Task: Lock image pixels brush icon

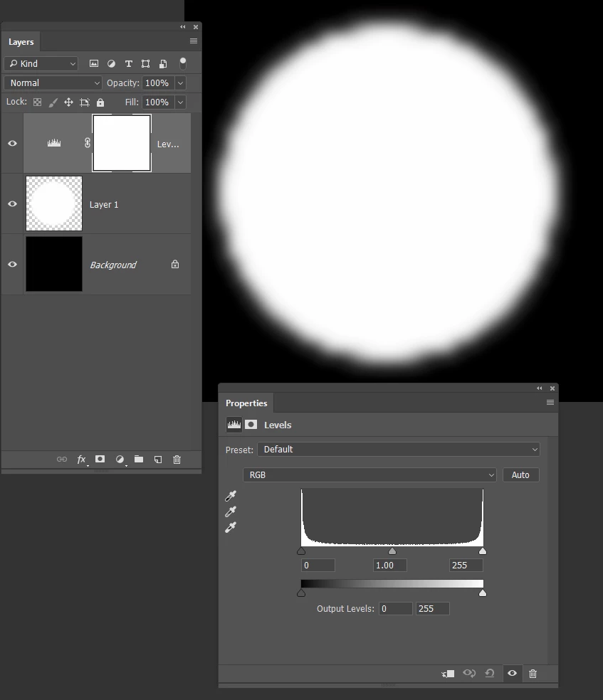Action: 53,102
